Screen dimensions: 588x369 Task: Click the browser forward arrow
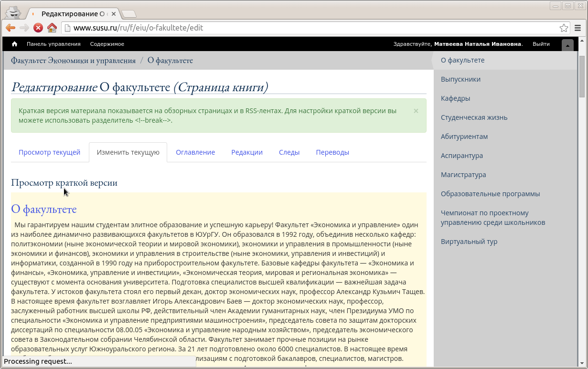tap(24, 28)
